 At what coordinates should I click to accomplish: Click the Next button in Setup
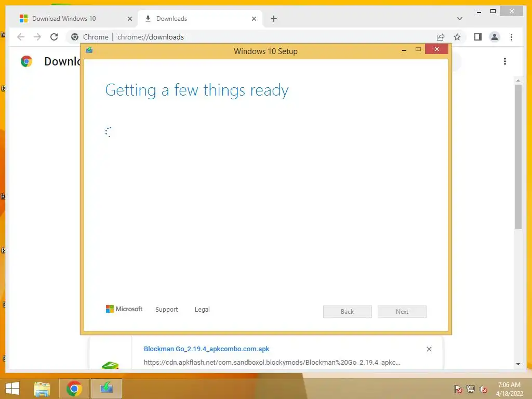(x=402, y=312)
